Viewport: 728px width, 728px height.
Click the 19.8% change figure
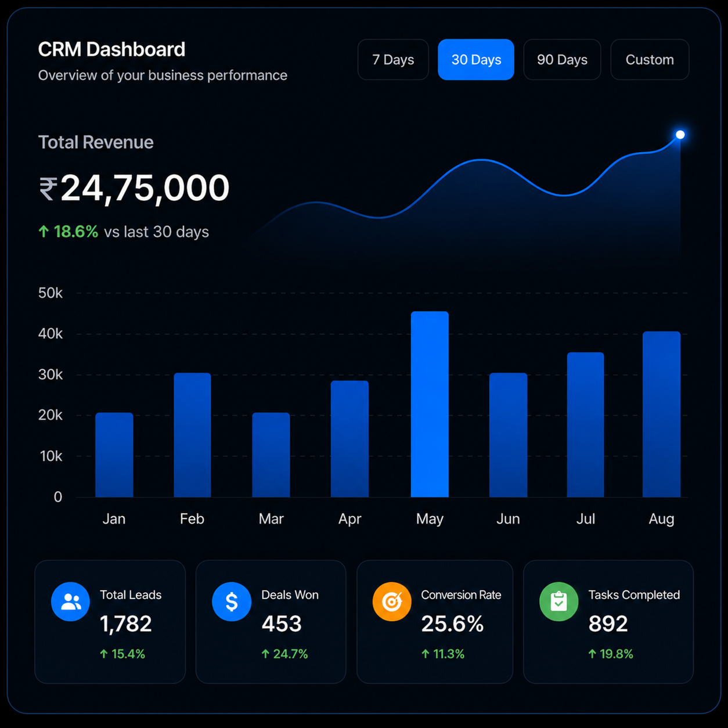[x=617, y=654]
